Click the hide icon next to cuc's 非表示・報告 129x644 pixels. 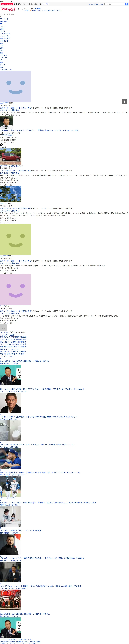pos(1,106)
